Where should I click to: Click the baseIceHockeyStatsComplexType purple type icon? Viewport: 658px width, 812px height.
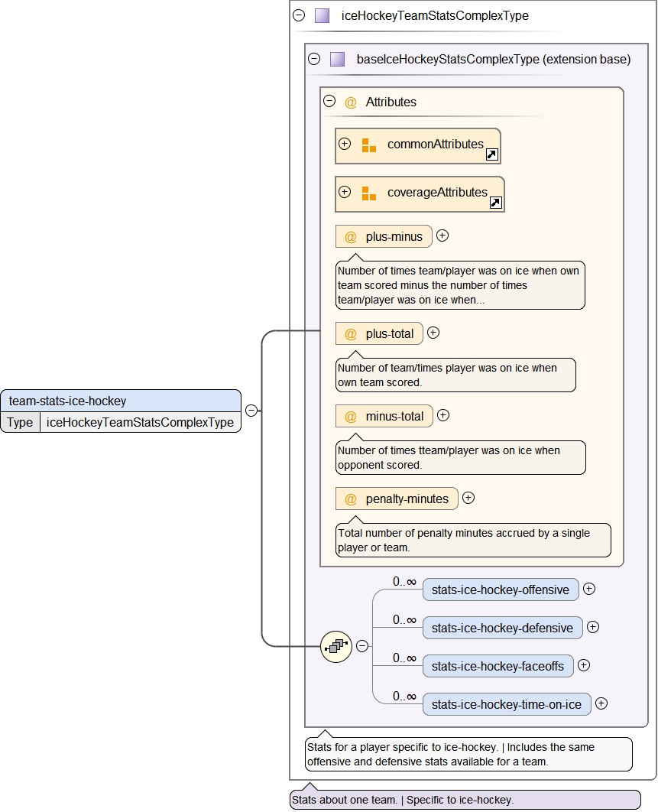(337, 60)
